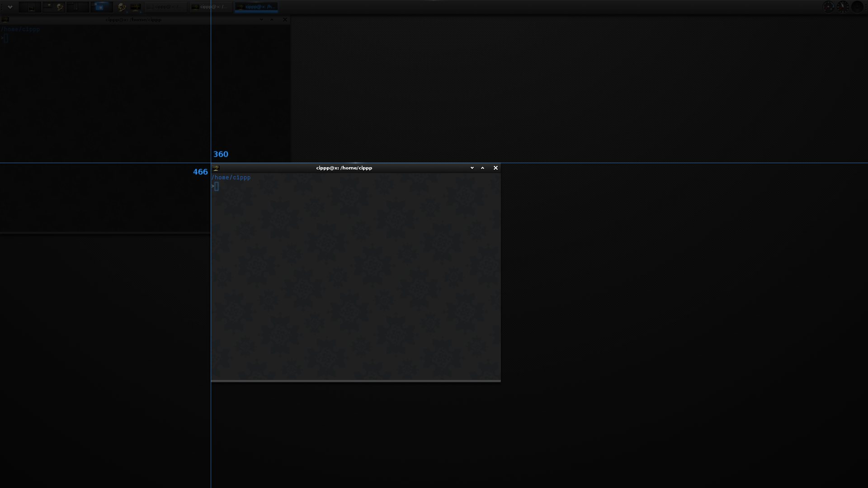Viewport: 868px width, 488px height.
Task: Minimize the background terminal window
Action: click(x=261, y=19)
